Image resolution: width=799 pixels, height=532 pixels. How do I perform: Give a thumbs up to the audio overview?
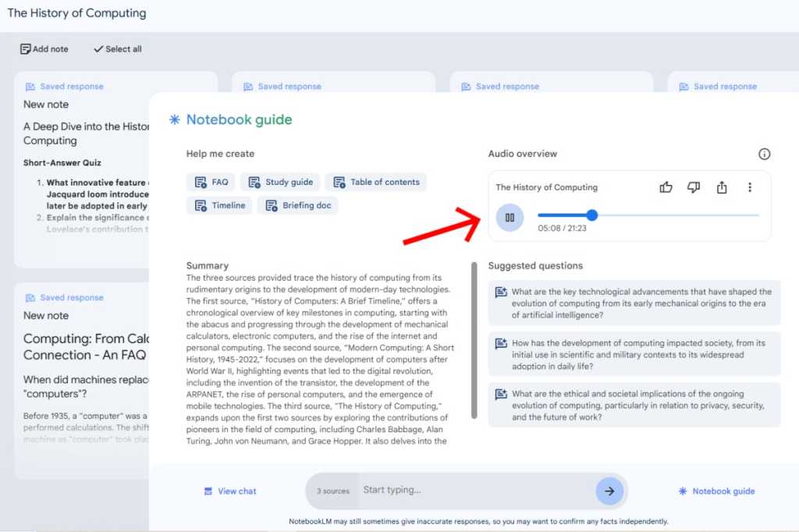pyautogui.click(x=666, y=187)
